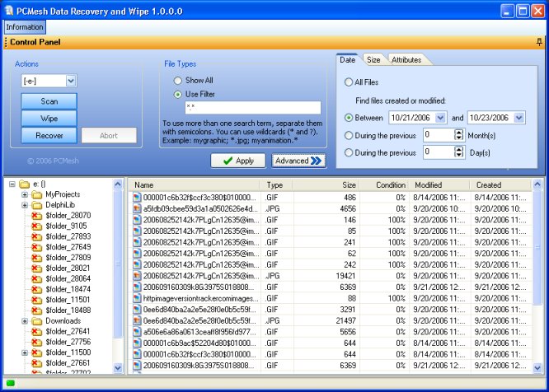This screenshot has height=392, width=549.
Task: Click the Day(s) spinner control
Action: pos(458,152)
